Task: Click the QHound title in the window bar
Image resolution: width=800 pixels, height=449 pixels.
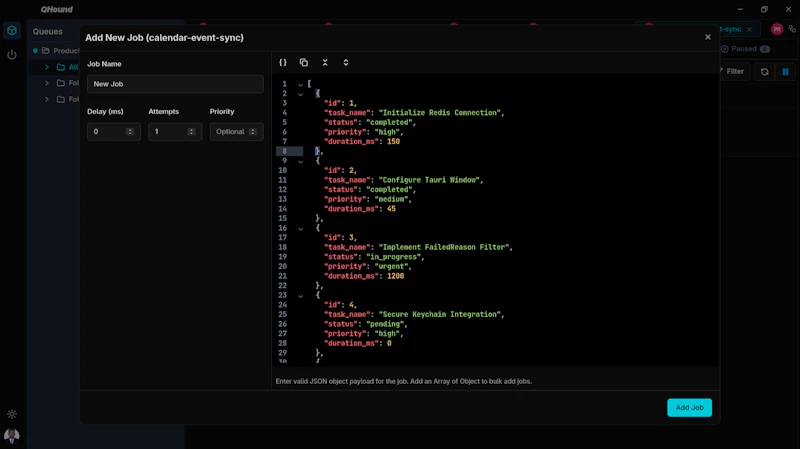Action: (x=57, y=9)
